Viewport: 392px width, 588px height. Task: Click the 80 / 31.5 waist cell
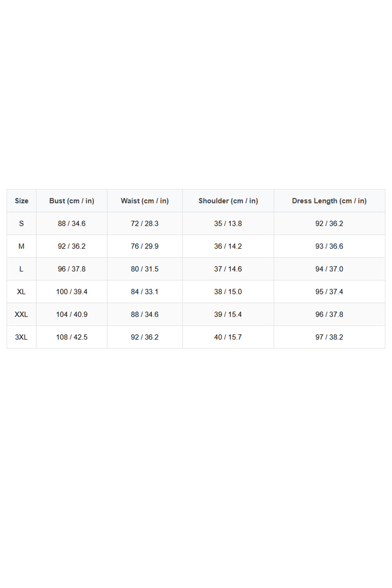[144, 269]
